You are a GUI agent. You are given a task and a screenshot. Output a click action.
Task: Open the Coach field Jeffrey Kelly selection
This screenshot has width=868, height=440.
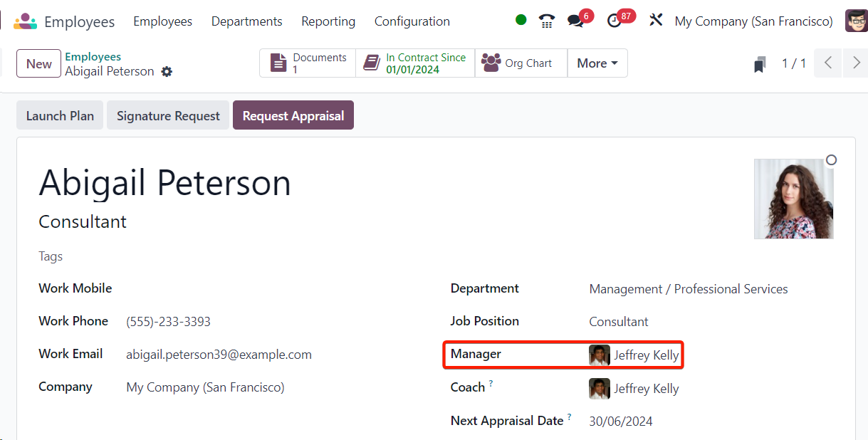(647, 389)
